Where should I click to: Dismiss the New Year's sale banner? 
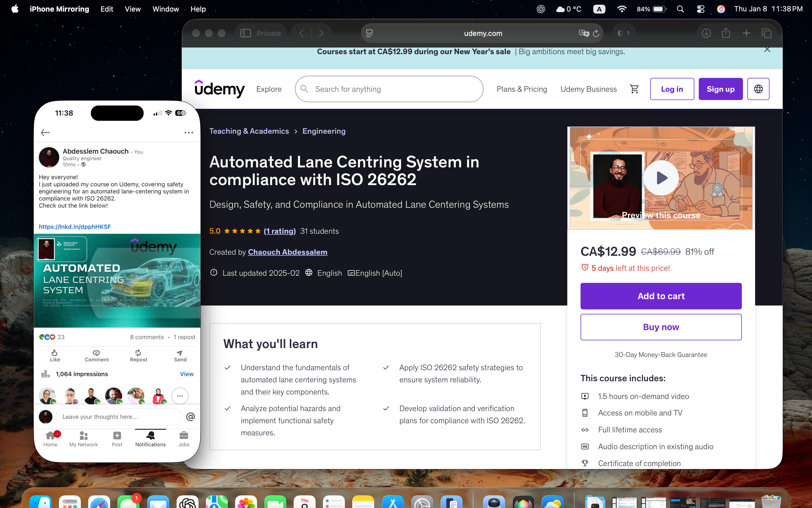pos(767,50)
